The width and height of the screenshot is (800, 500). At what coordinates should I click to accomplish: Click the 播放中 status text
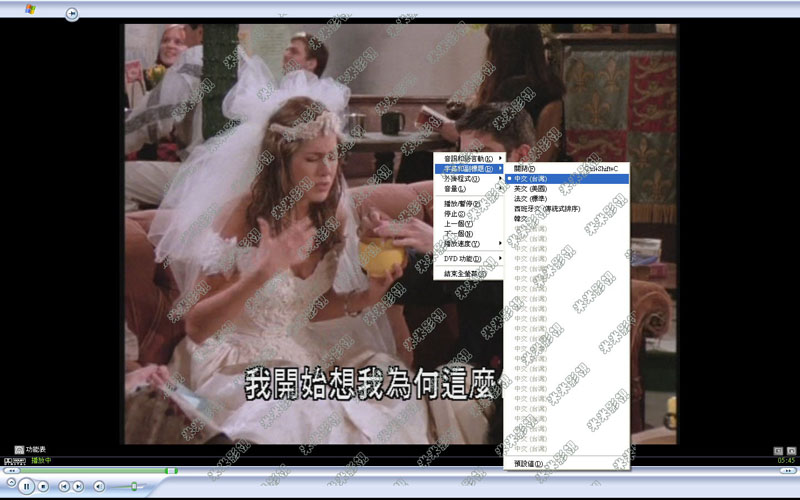[41, 460]
